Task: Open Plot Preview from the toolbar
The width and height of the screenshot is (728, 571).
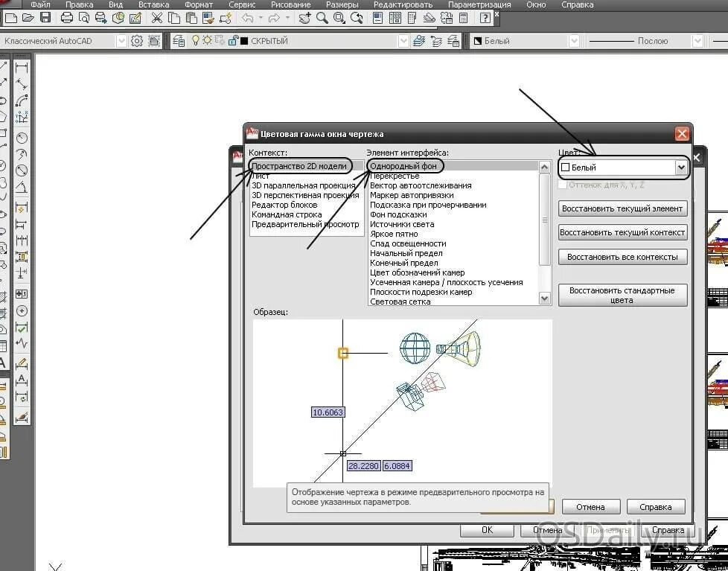Action: pos(84,18)
